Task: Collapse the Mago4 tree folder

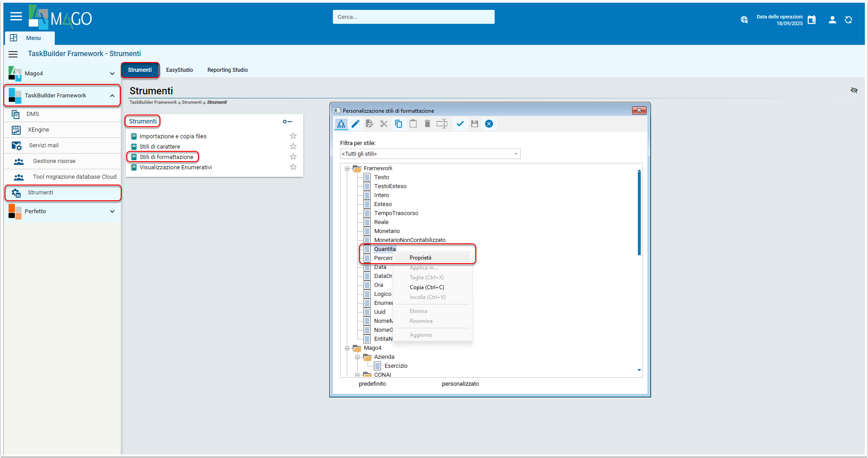Action: [347, 348]
